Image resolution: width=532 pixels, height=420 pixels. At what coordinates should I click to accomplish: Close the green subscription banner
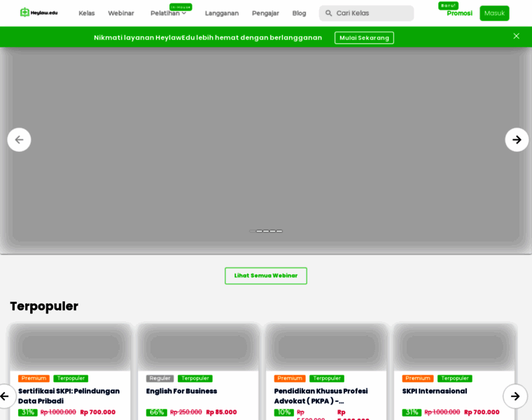point(516,36)
